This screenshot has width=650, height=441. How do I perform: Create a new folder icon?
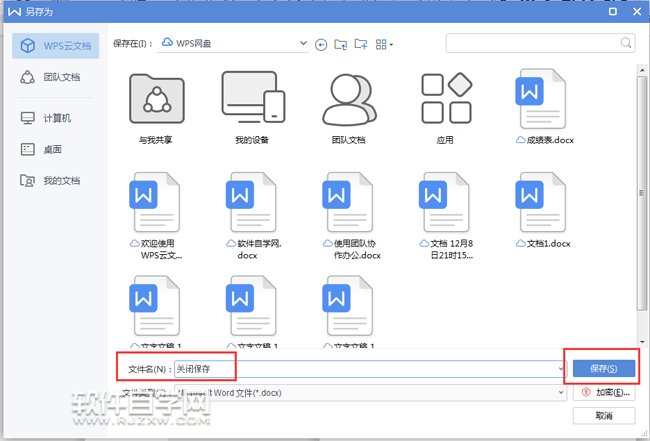click(361, 44)
